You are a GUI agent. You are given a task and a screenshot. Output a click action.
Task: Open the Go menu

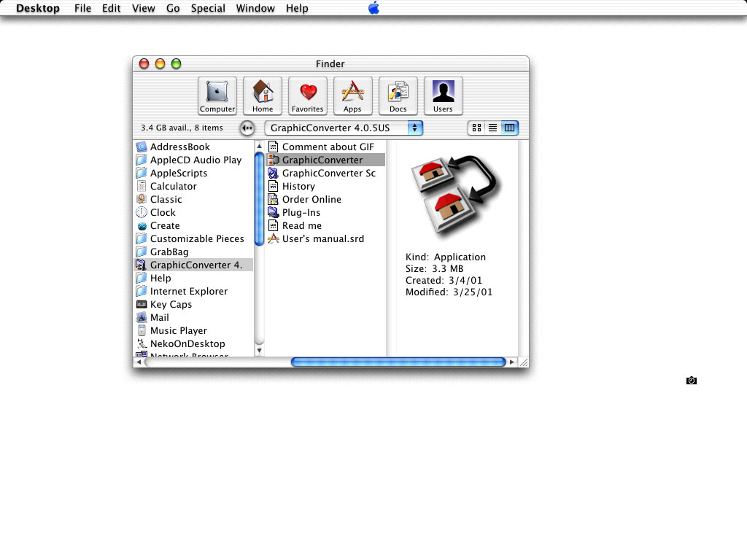pos(173,8)
